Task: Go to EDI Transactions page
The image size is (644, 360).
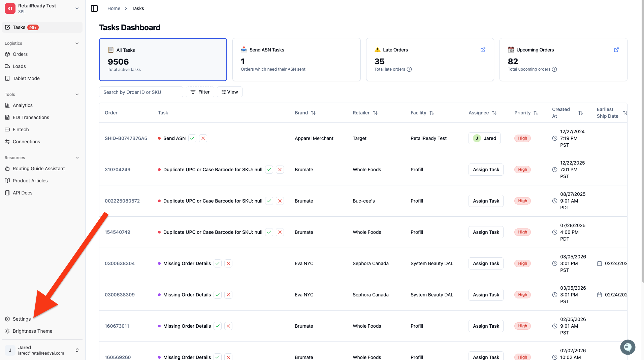Action: (31, 117)
